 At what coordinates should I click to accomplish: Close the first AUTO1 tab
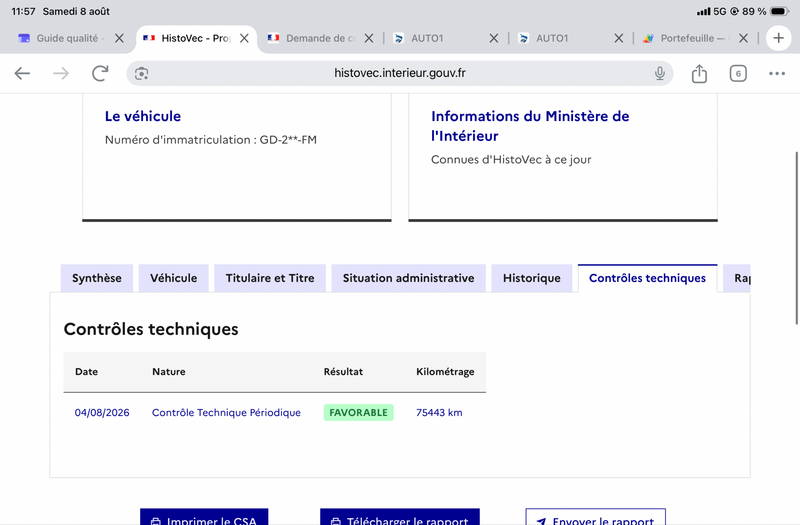pyautogui.click(x=494, y=38)
